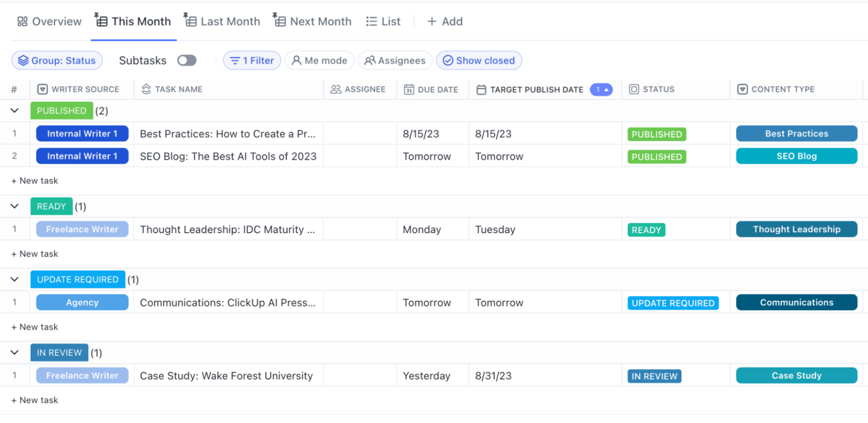868x423 pixels.
Task: Add new task under IN REVIEW group
Action: 35,400
